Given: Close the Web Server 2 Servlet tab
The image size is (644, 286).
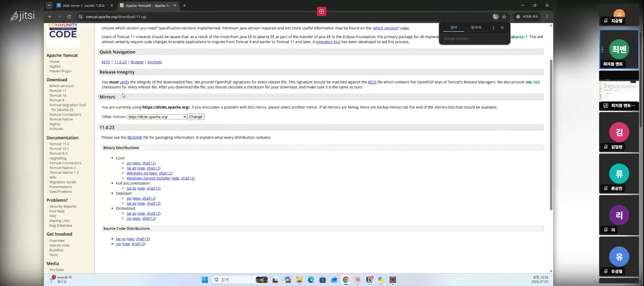Looking at the screenshot, I should click(112, 5).
